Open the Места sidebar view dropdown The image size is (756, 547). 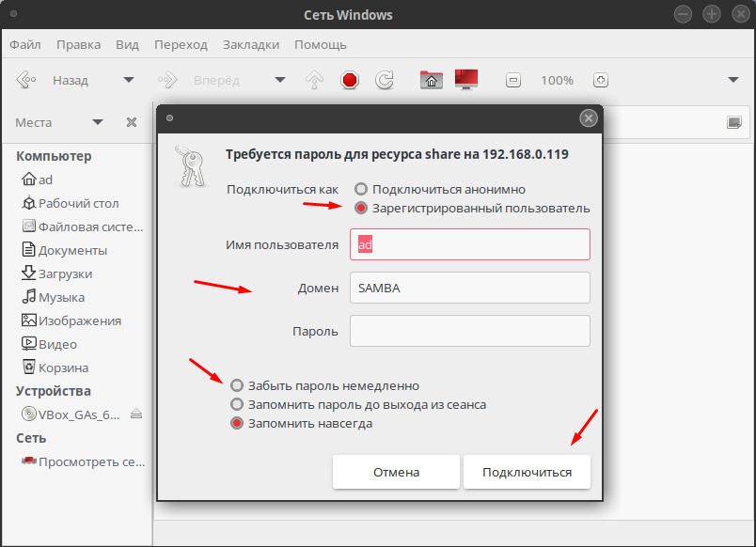98,122
